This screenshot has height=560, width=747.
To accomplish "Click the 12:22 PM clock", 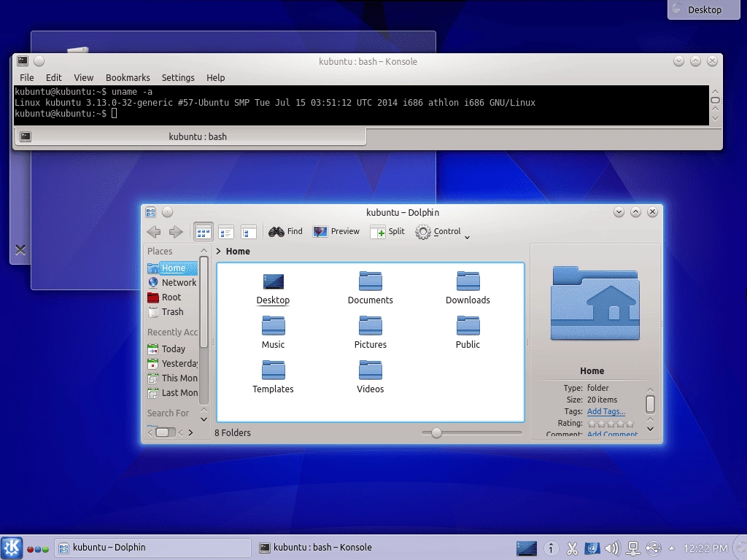I will click(705, 548).
